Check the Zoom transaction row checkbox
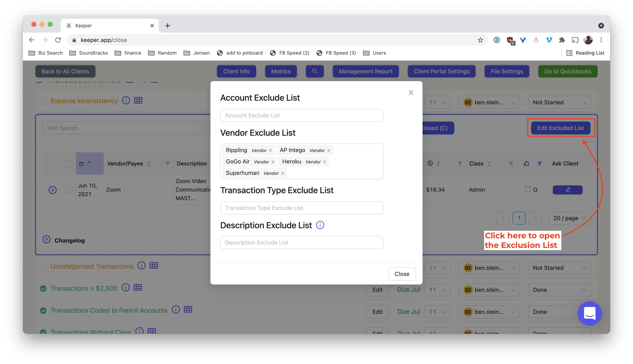Screen dimensions: 633x364 point(69,190)
